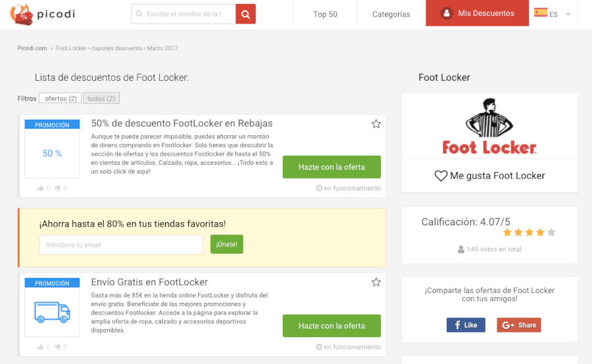
Task: Click the red search magnifier button
Action: pyautogui.click(x=245, y=14)
